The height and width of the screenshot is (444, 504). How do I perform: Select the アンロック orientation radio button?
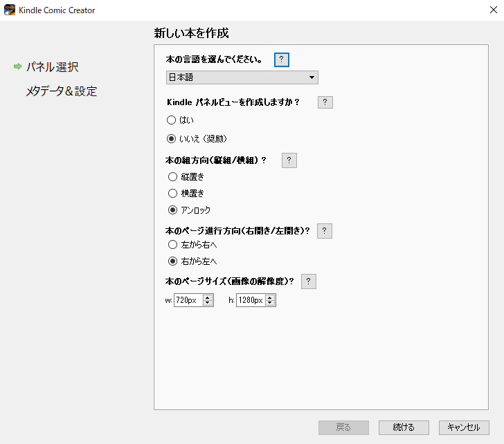pyautogui.click(x=172, y=210)
